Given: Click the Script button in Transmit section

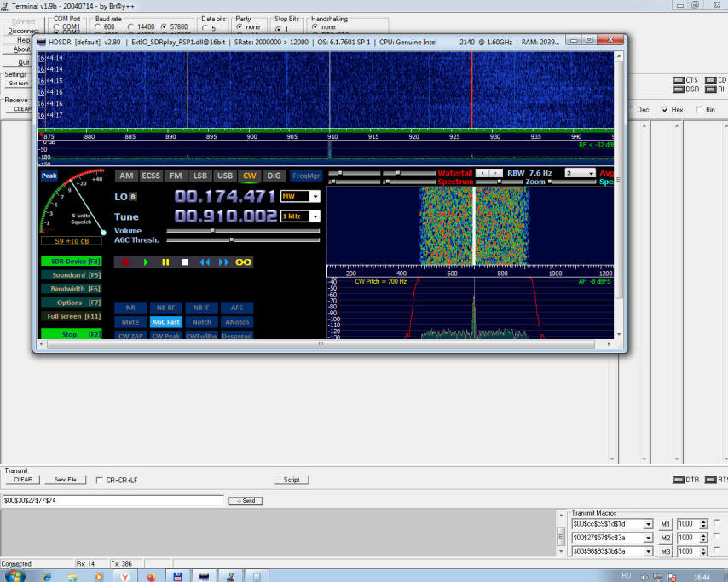Looking at the screenshot, I should pos(292,480).
